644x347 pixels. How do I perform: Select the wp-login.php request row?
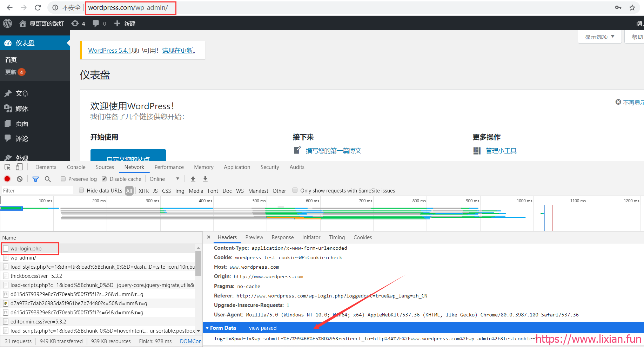pos(98,248)
